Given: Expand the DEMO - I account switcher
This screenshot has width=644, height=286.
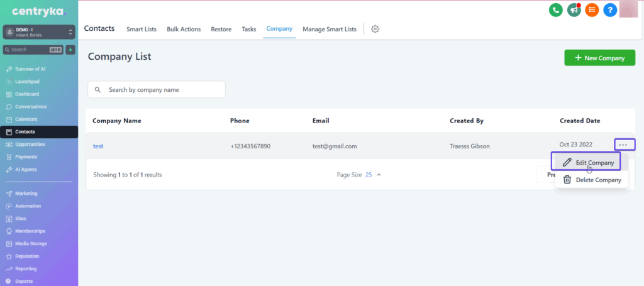Looking at the screenshot, I should coord(39,32).
